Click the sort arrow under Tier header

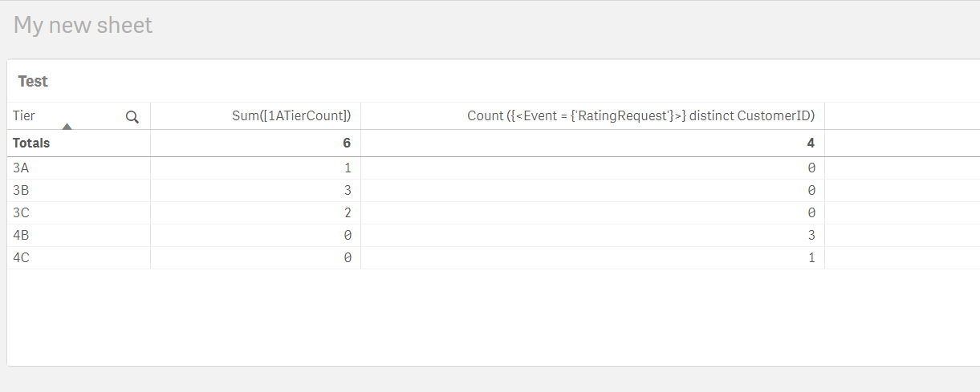(x=67, y=126)
